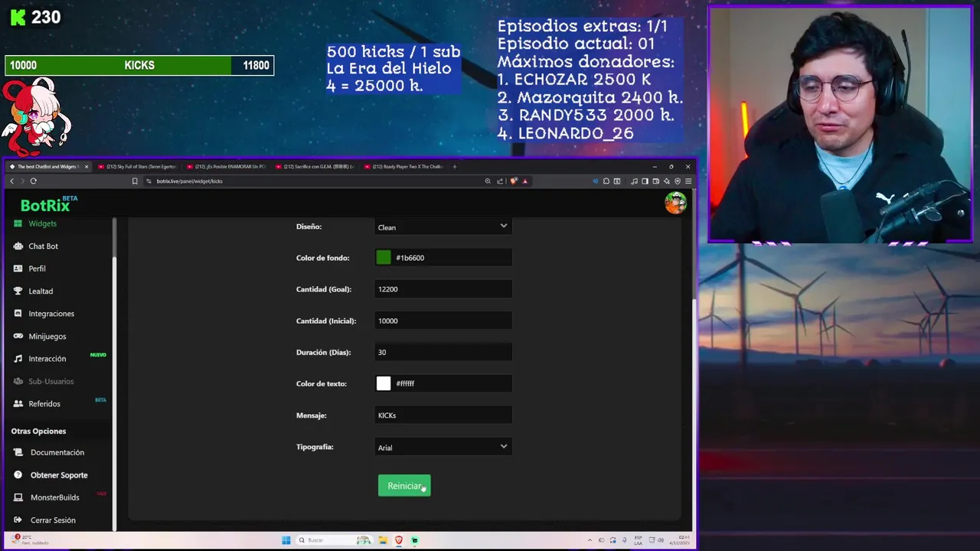The height and width of the screenshot is (551, 980).
Task: Click the Brave Rewards triangle icon
Action: click(524, 181)
